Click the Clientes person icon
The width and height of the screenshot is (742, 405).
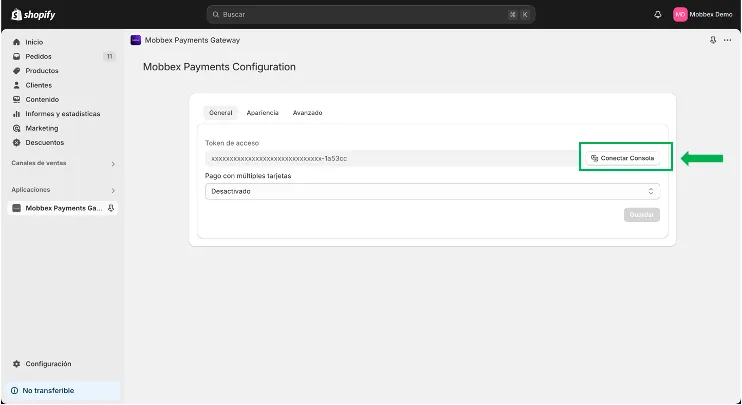click(x=17, y=85)
